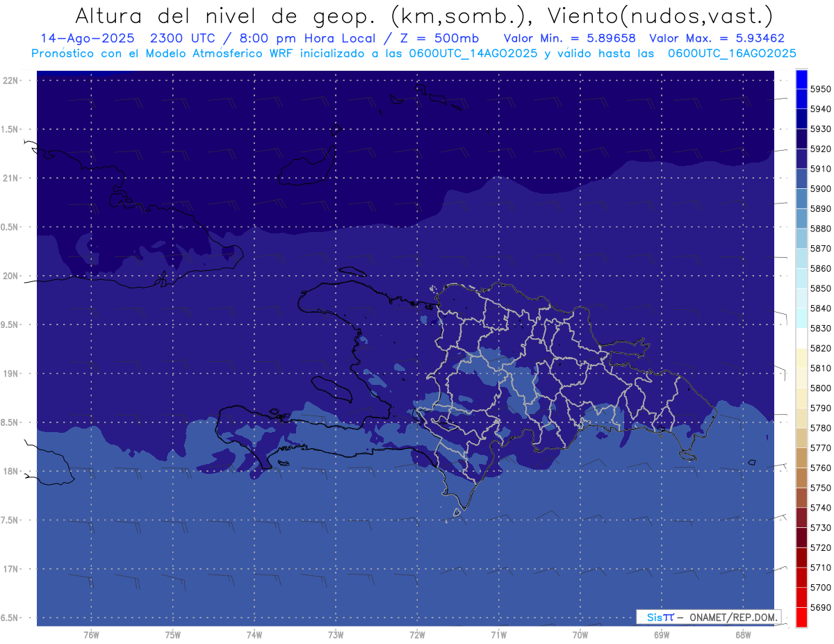This screenshot has width=834, height=644.
Task: Pick legend swatch between 5900 and 5910
Action: tap(801, 179)
